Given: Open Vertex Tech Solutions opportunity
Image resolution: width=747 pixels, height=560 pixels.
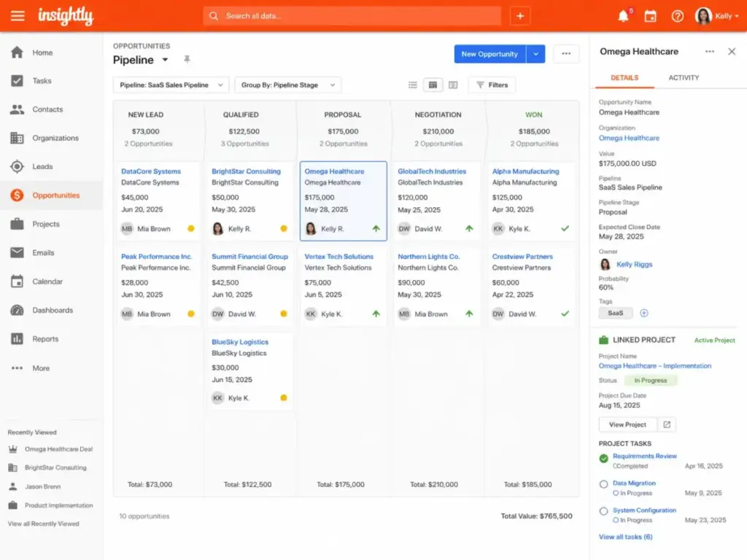Looking at the screenshot, I should click(x=338, y=256).
